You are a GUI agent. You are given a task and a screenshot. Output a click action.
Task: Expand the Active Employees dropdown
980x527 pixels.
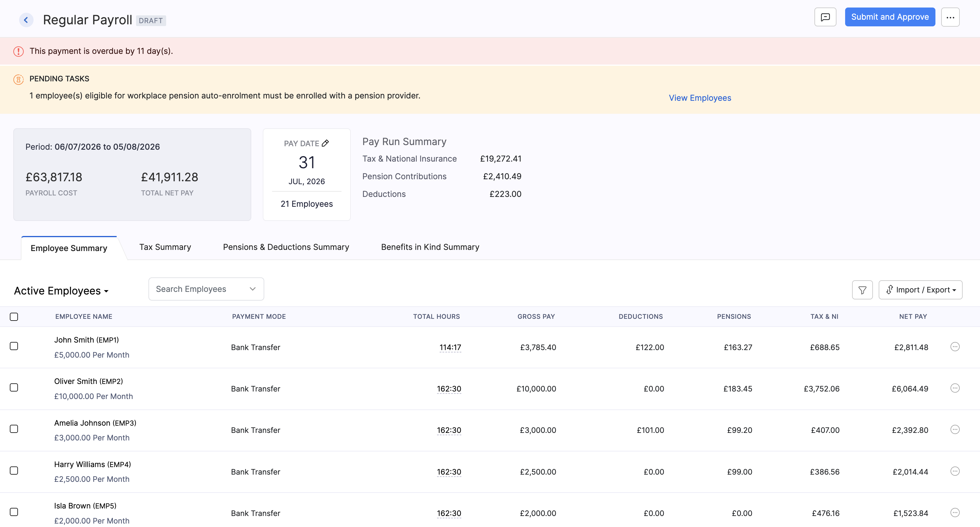pyautogui.click(x=61, y=291)
